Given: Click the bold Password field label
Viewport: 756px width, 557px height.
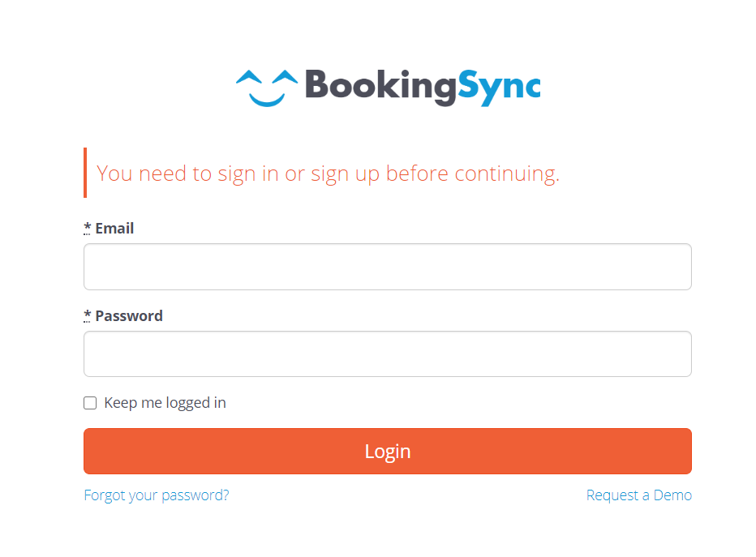Looking at the screenshot, I should pyautogui.click(x=129, y=315).
